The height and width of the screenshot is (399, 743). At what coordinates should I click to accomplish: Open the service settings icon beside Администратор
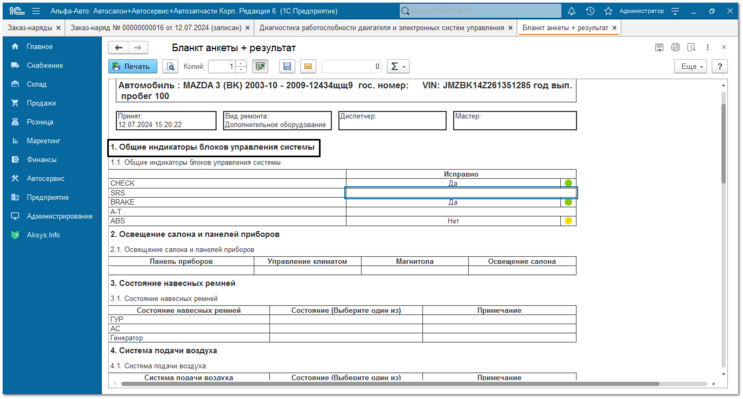(675, 11)
